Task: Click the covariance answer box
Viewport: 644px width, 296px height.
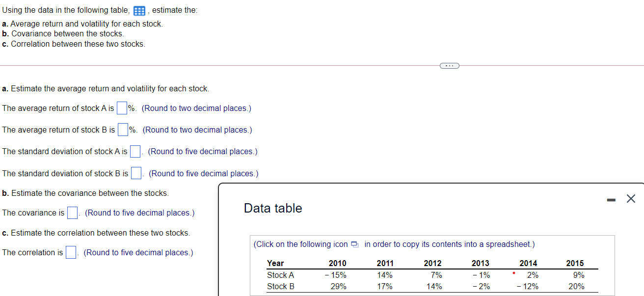Action: tap(72, 213)
